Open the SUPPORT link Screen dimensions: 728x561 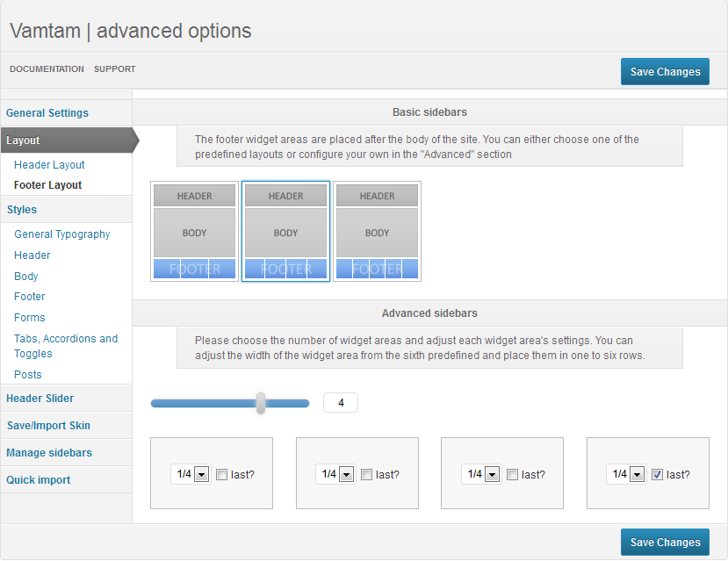click(115, 69)
